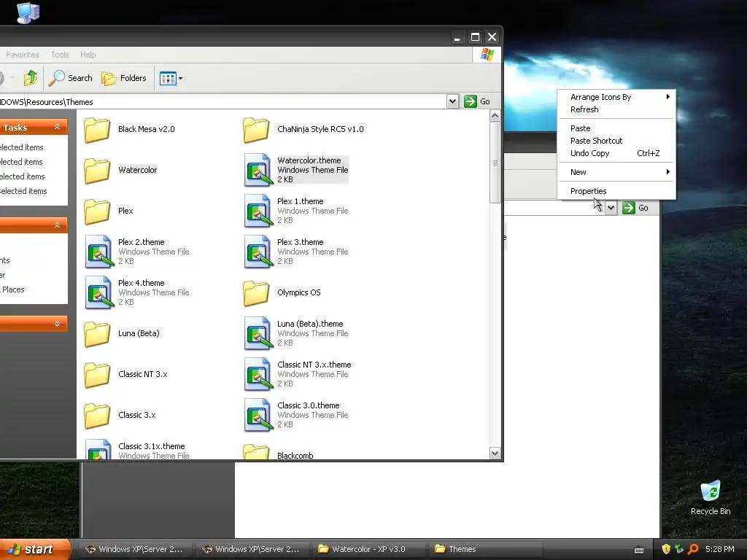Select the Classic 3.x folder icon
The image size is (747, 560).
(97, 416)
